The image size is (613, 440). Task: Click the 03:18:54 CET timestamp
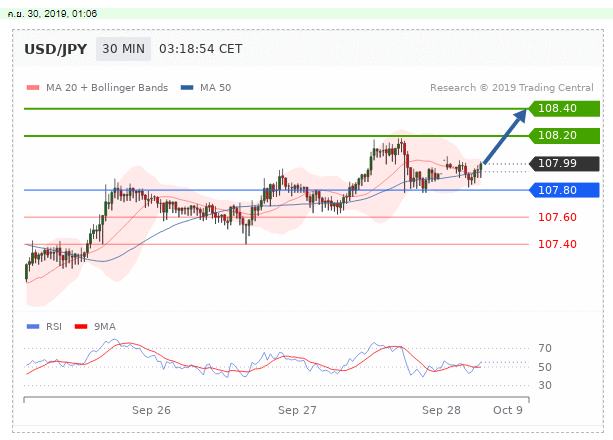[201, 49]
